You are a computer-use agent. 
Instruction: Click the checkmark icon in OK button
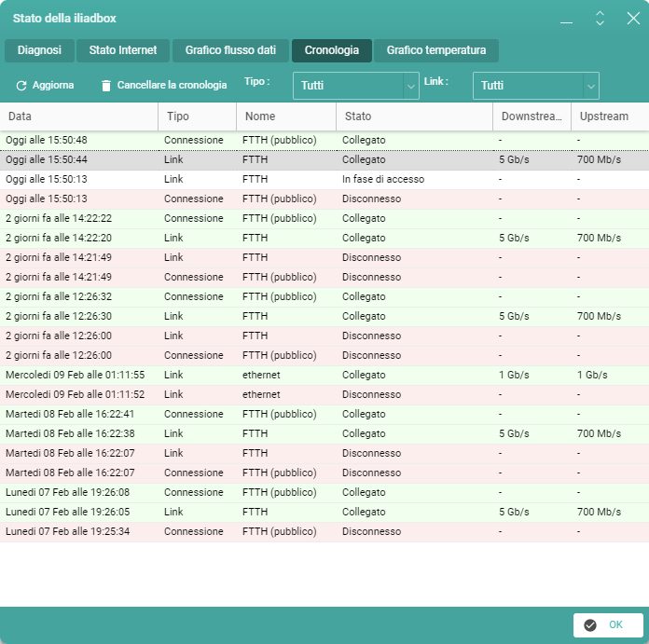click(x=590, y=625)
